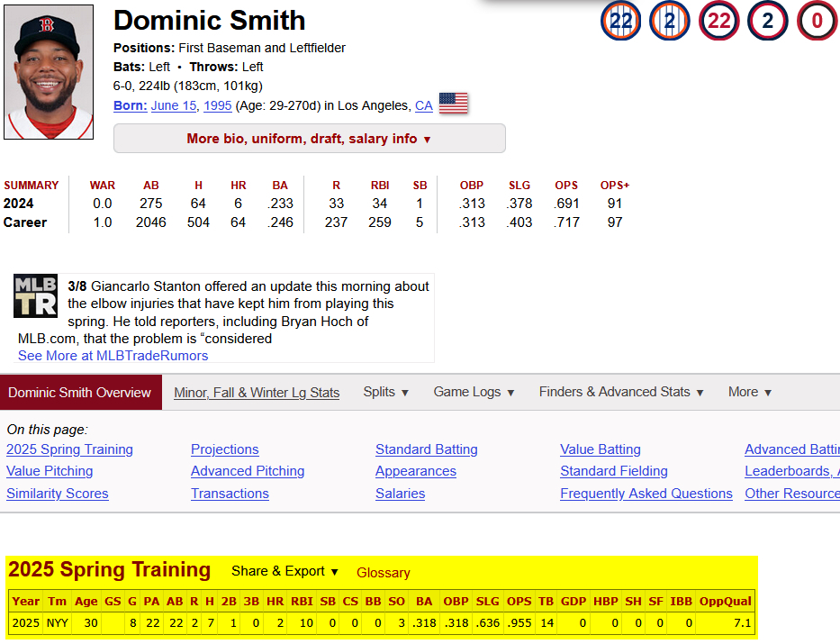Open the Splits dropdown menu
The image size is (840, 644).
(385, 392)
